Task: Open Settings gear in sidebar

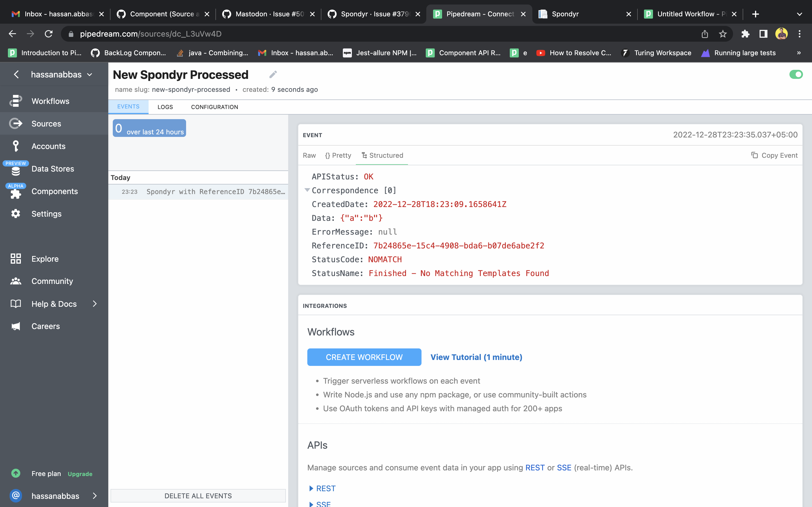Action: pos(16,214)
